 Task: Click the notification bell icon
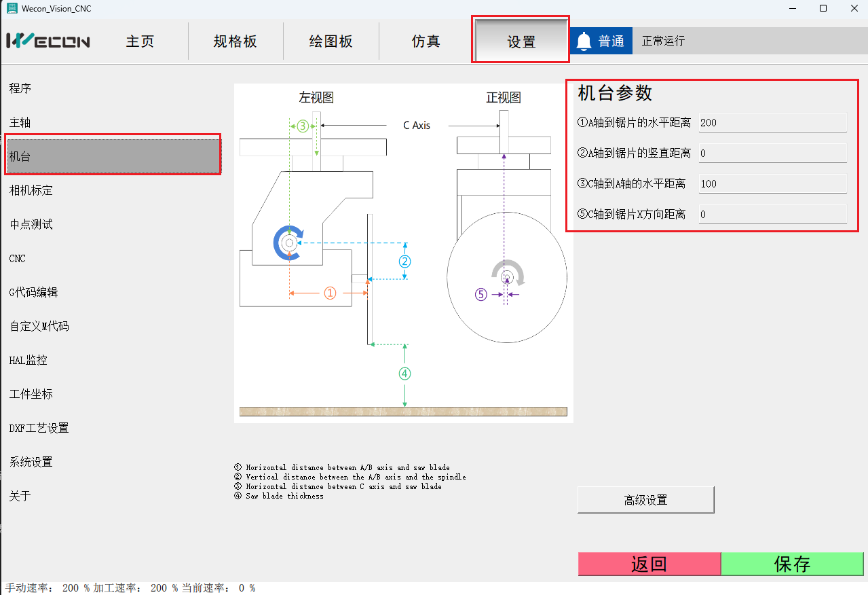click(584, 41)
